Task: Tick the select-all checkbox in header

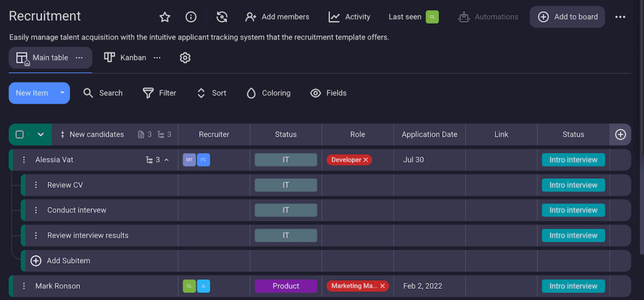Action: 20,135
